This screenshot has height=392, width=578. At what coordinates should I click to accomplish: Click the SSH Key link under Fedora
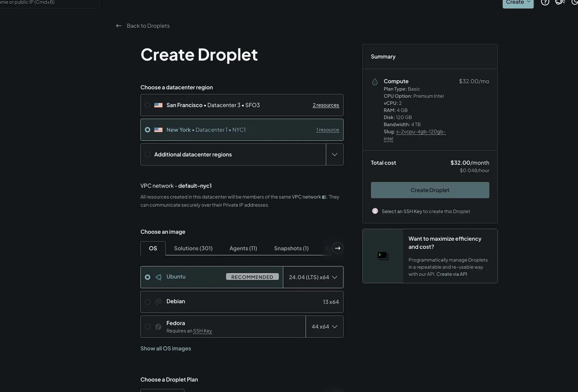tap(203, 331)
